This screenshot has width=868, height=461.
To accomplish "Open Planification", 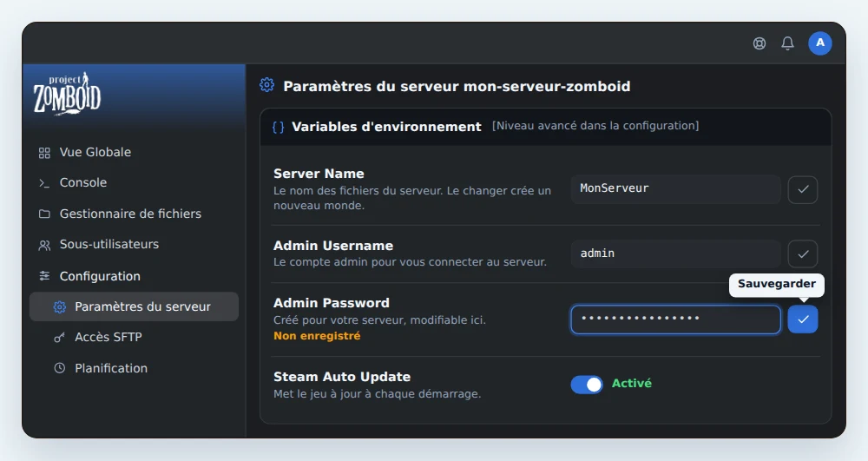I will pos(111,368).
